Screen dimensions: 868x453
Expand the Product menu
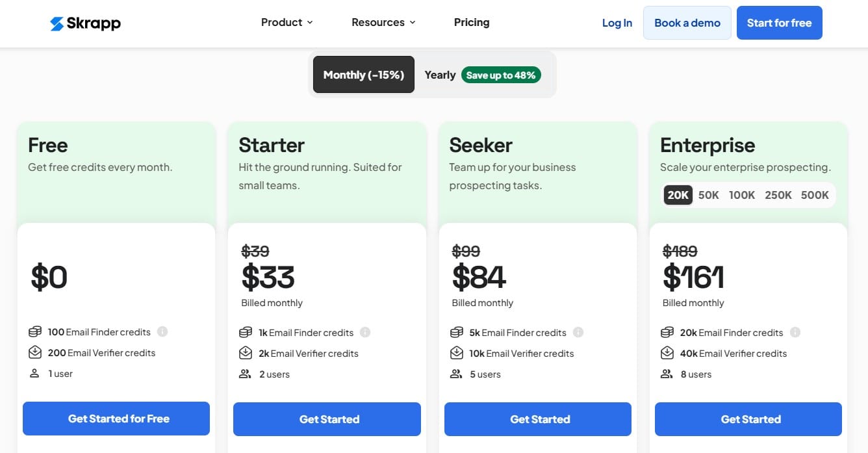[287, 22]
